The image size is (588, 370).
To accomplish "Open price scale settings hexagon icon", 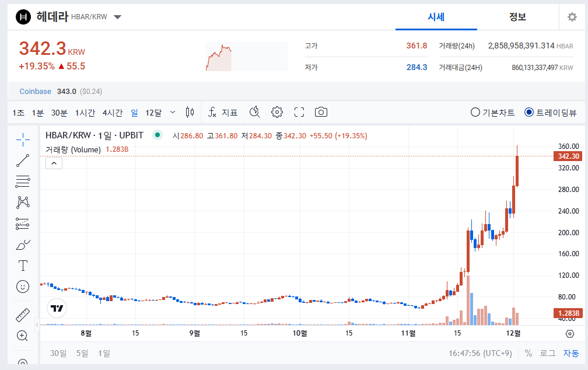I will (570, 334).
